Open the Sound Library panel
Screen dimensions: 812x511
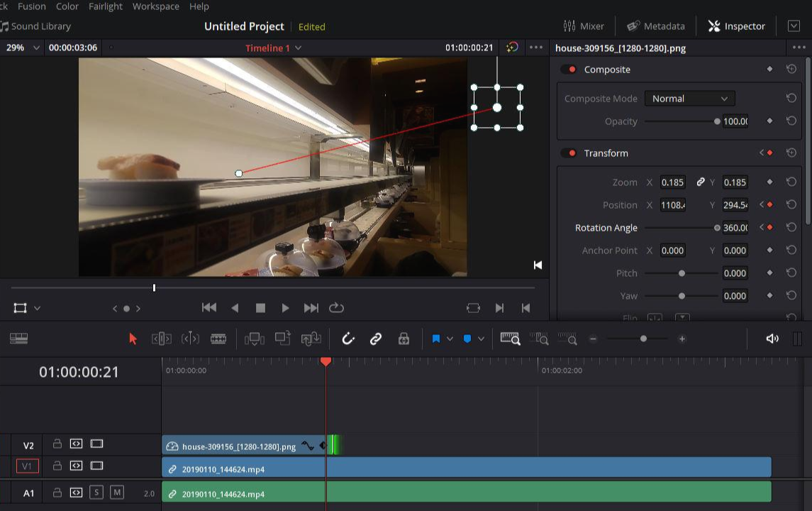point(35,26)
